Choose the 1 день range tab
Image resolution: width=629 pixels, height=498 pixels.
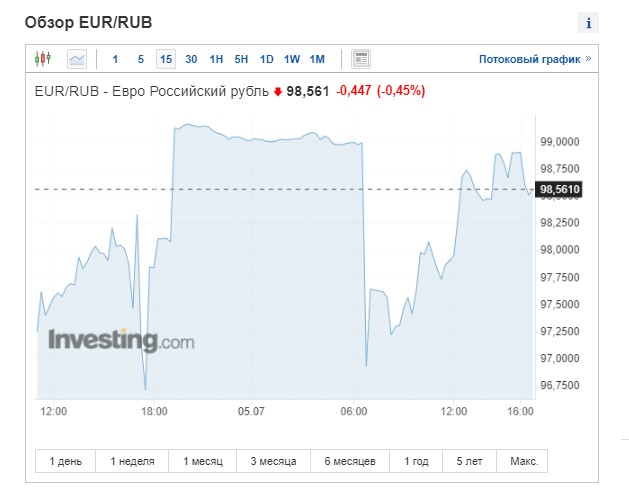[65, 461]
